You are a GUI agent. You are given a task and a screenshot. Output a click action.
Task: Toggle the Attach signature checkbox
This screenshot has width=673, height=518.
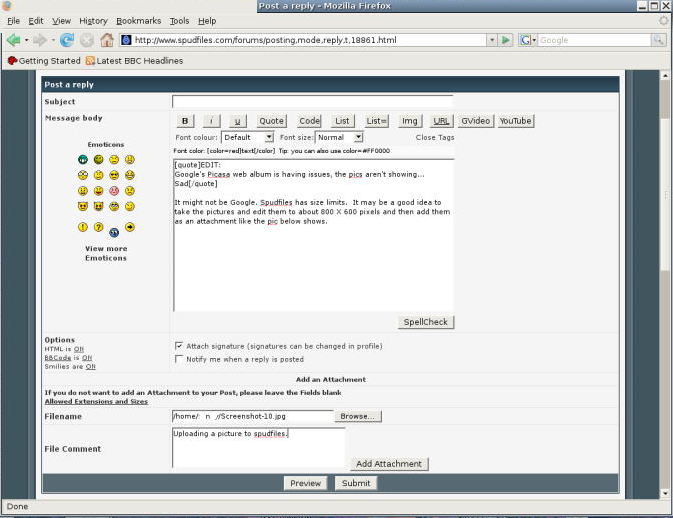click(x=179, y=346)
